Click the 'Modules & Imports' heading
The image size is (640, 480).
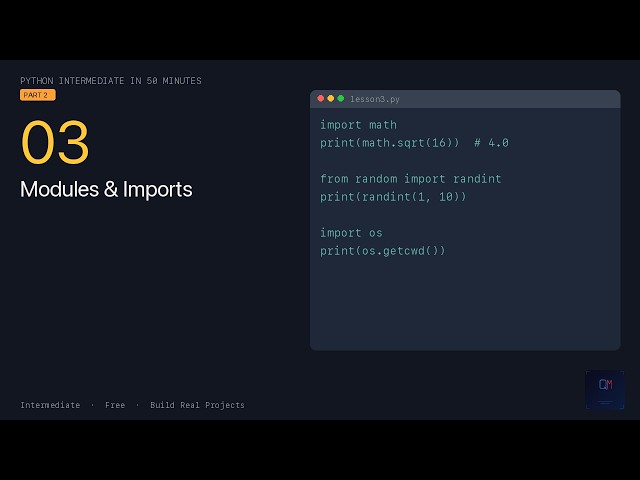(106, 189)
